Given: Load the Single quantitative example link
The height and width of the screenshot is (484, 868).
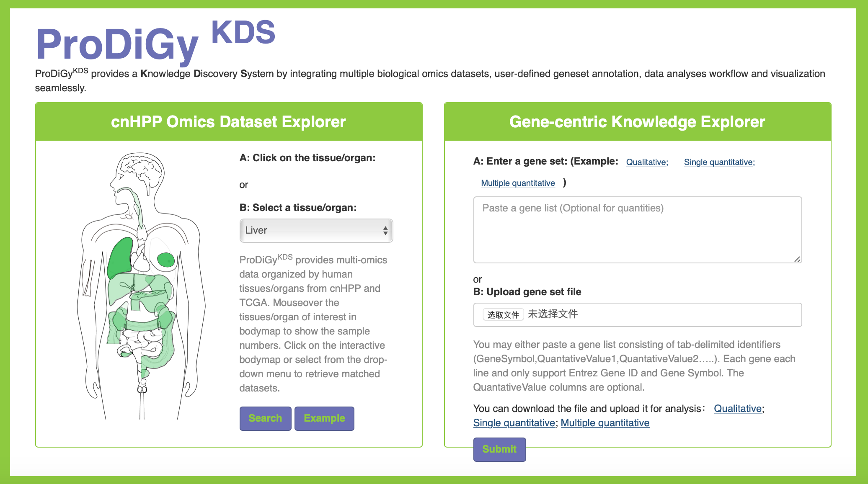Looking at the screenshot, I should pos(718,162).
